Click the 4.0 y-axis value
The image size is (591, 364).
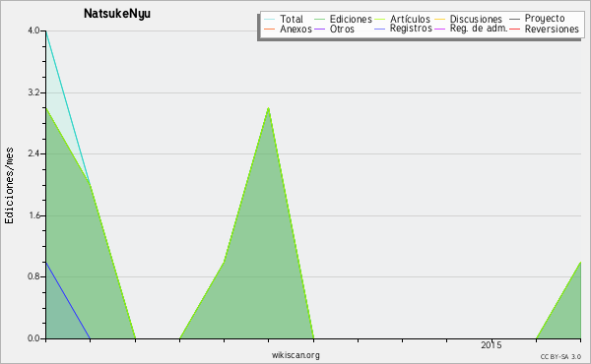click(x=33, y=30)
